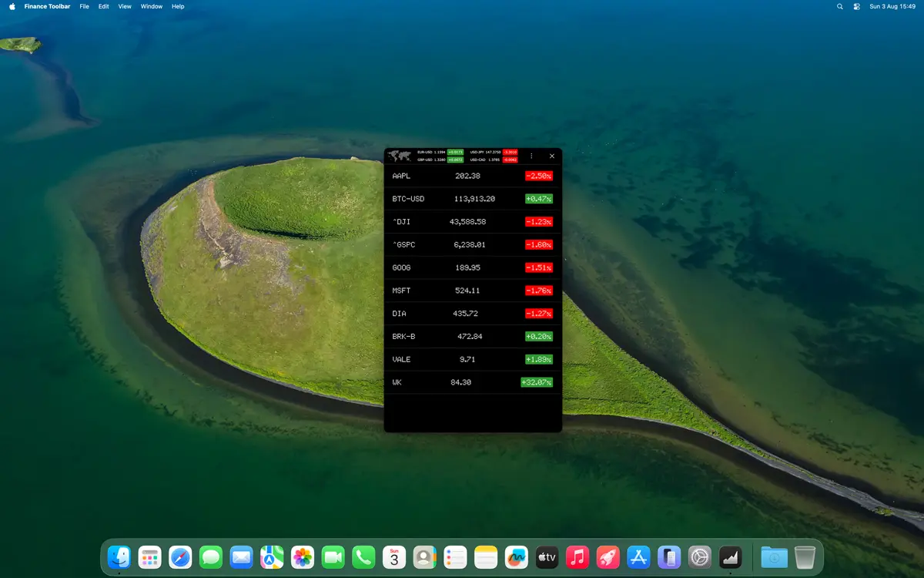924x578 pixels.
Task: Click the red rocket app icon in the Dock
Action: (x=608, y=556)
